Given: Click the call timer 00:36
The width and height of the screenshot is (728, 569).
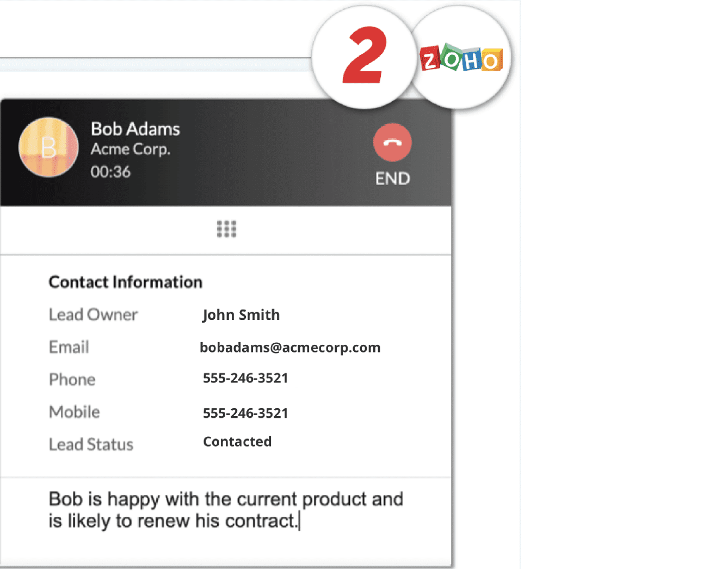Looking at the screenshot, I should coord(110,172).
